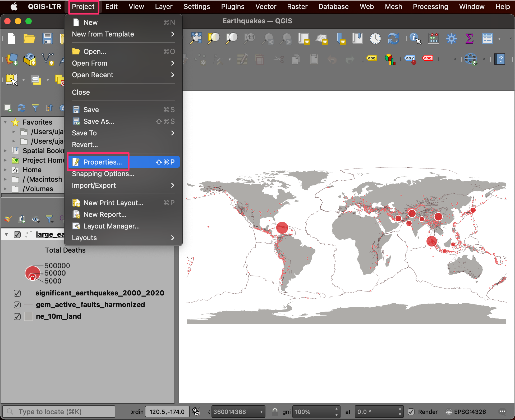This screenshot has width=515, height=420.
Task: Click Manage Map Themes eye icon
Action: 36,219
